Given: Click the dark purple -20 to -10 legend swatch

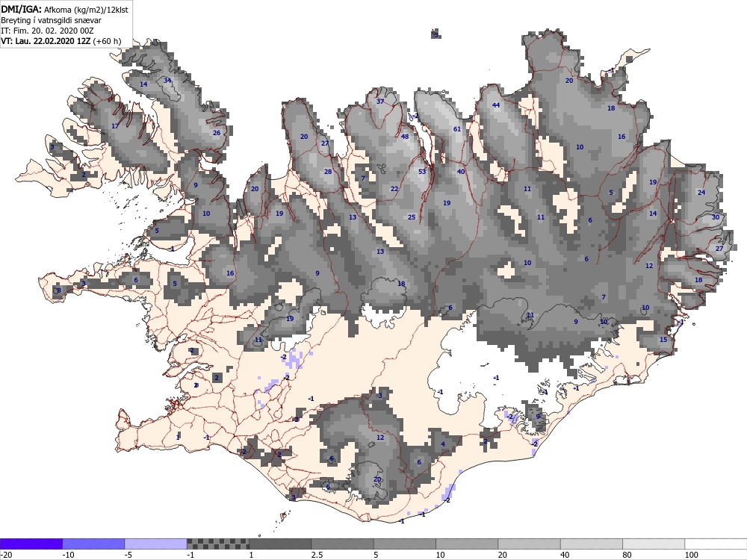Looking at the screenshot, I should click(31, 544).
